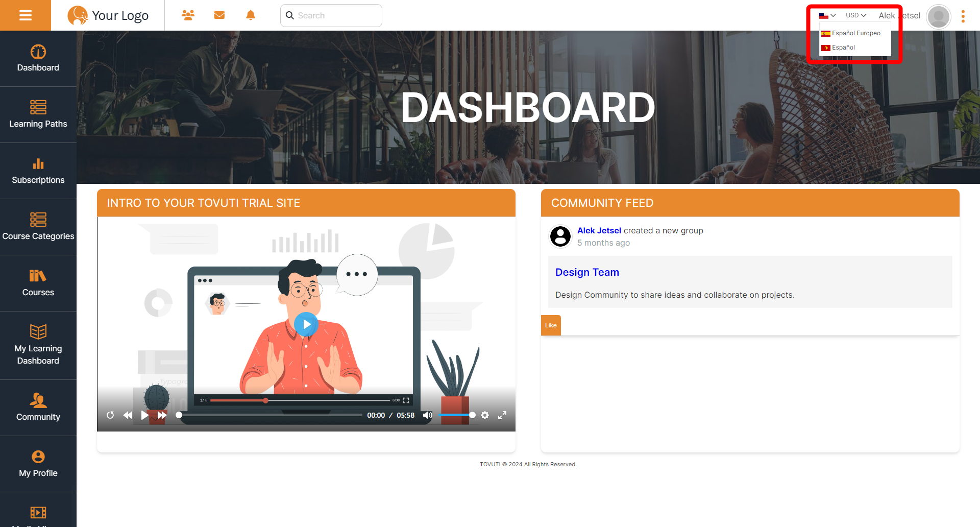Open Course Categories in sidebar
980x527 pixels.
(38, 227)
